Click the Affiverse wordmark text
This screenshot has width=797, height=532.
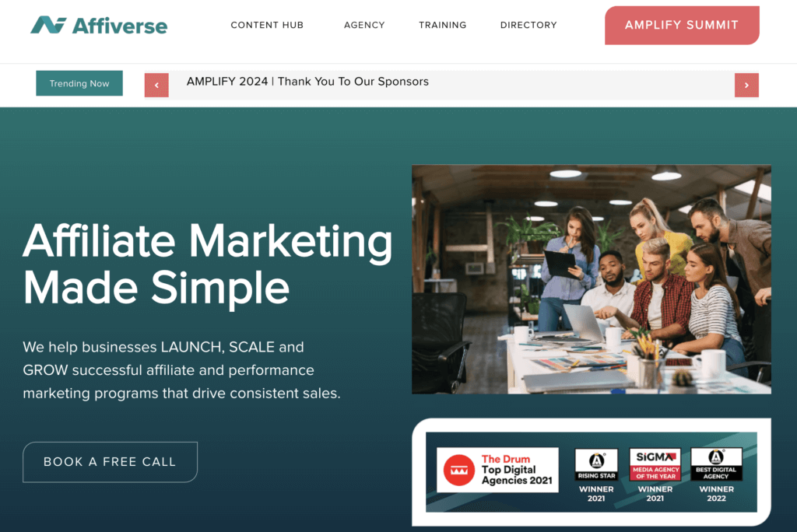[119, 26]
